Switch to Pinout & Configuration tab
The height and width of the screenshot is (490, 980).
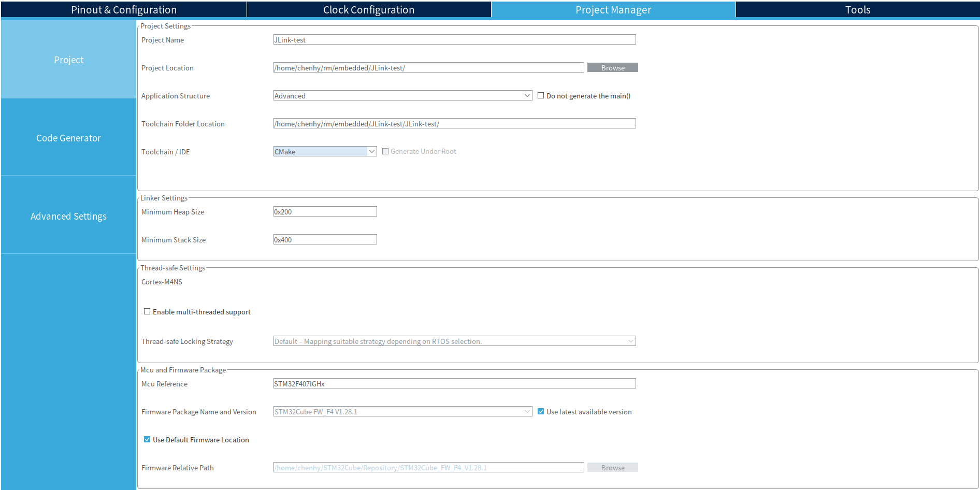coord(124,10)
